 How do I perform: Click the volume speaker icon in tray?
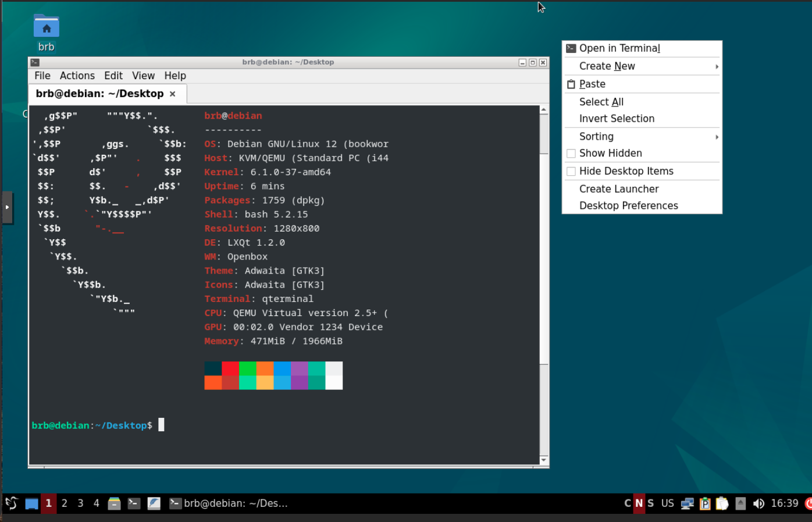[x=758, y=503]
